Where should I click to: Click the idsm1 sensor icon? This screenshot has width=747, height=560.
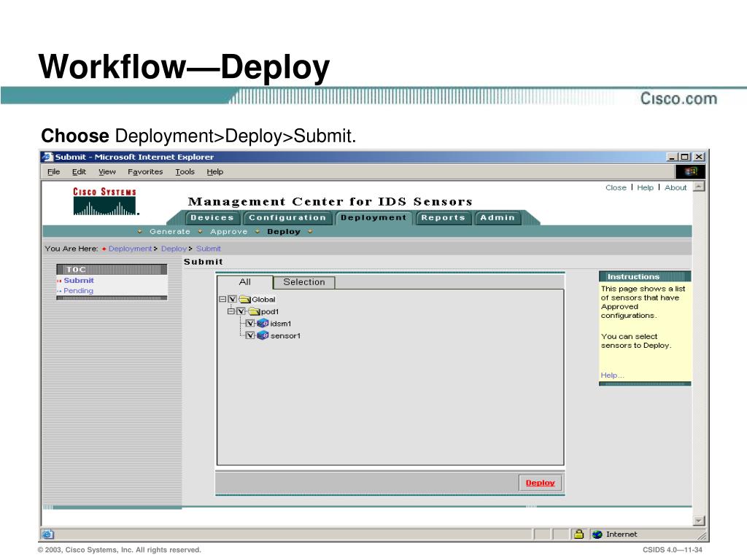(263, 323)
